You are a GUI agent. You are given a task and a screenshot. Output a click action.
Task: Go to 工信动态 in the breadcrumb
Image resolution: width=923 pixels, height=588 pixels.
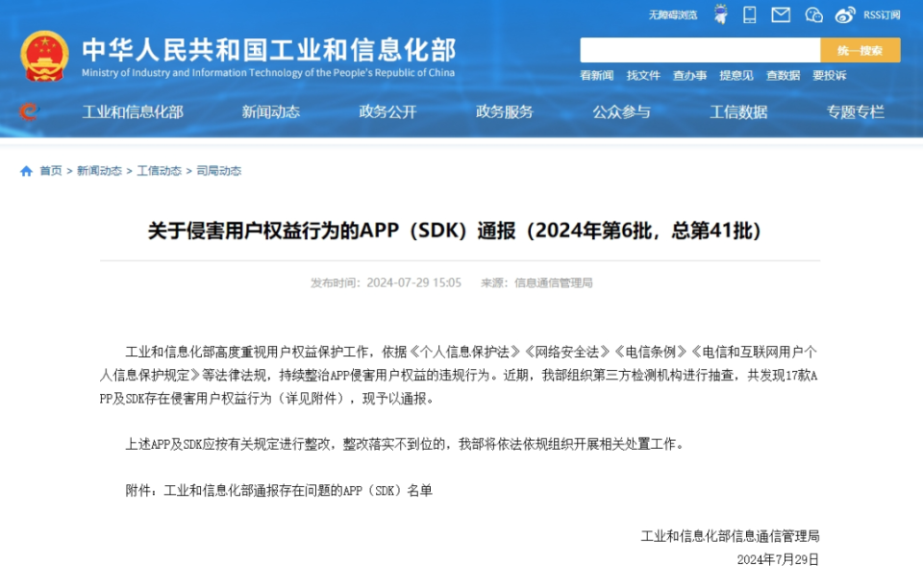tap(159, 171)
